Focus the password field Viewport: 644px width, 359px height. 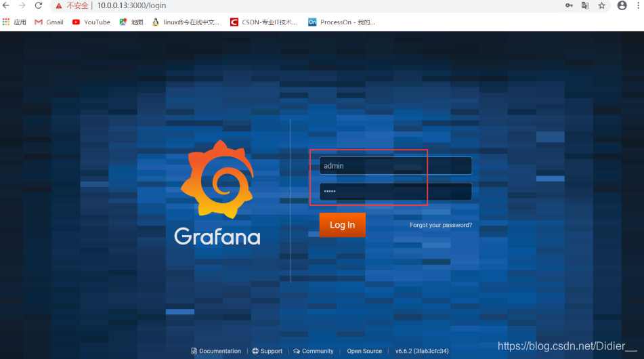395,192
